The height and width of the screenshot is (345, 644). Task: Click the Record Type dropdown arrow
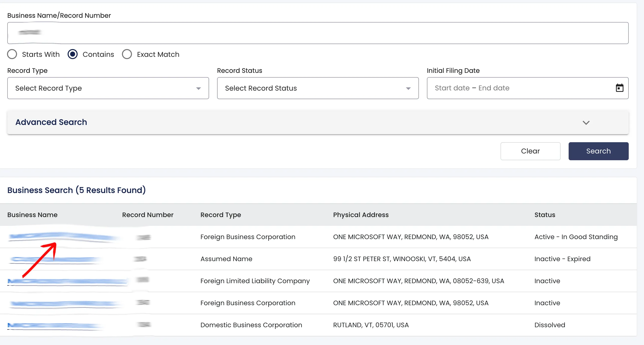pyautogui.click(x=199, y=88)
